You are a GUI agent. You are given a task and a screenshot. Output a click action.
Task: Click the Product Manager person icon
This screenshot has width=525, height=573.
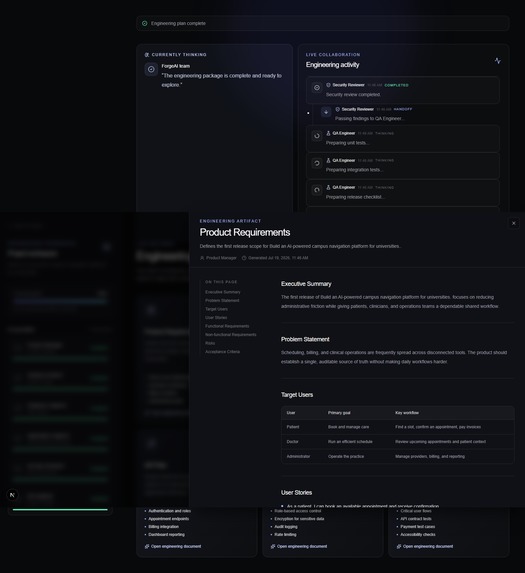[x=202, y=258]
